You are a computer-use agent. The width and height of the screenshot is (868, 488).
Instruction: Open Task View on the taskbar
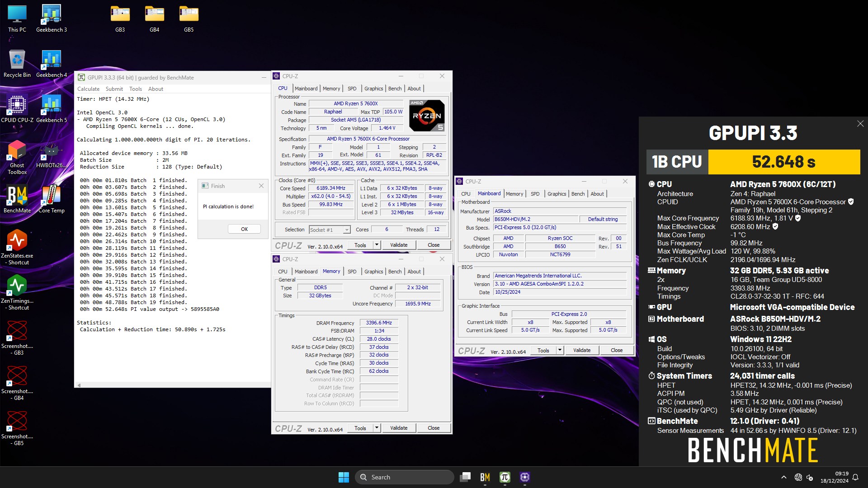click(x=465, y=477)
